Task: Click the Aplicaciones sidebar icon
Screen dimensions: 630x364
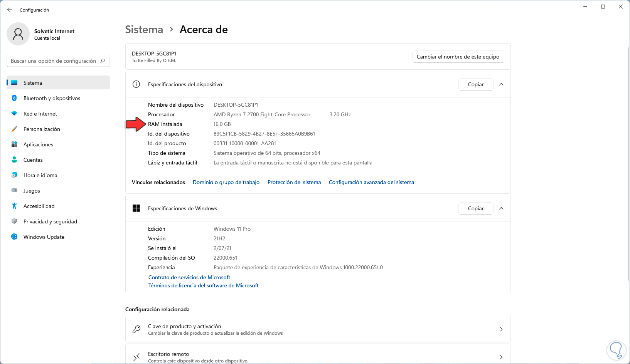Action: point(14,144)
